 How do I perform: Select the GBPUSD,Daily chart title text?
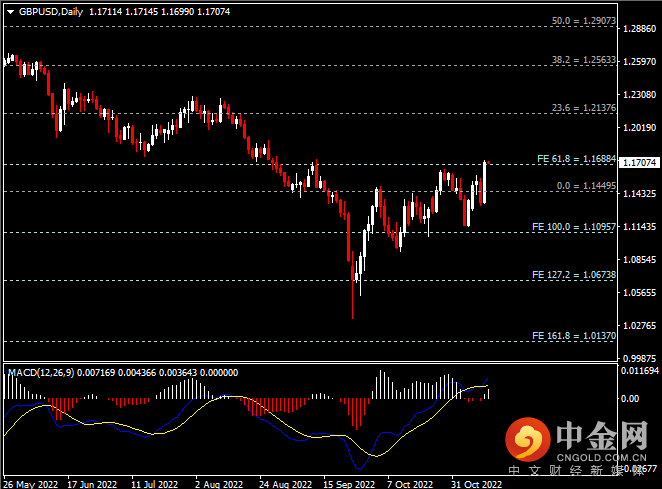(51, 12)
